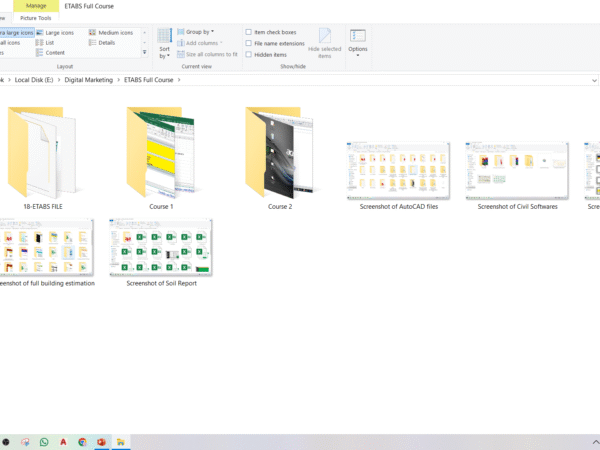Click the 18-ETABS FILE name label

point(43,207)
